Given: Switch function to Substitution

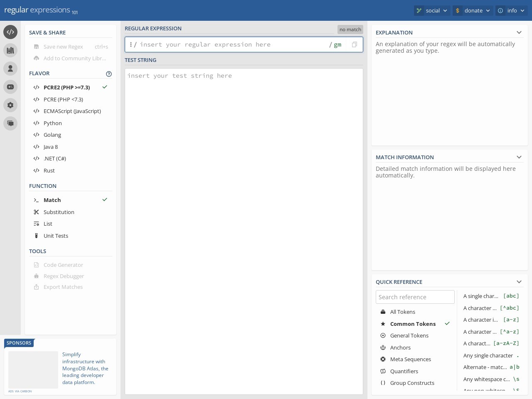Looking at the screenshot, I should [x=59, y=212].
